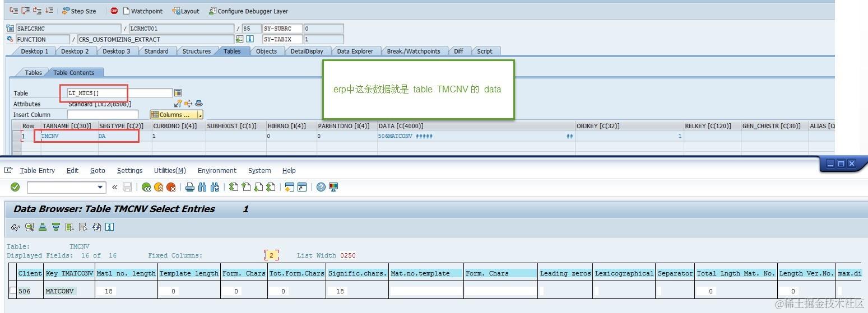Click the green Enter checkmark icon
868x313 pixels.
15,187
